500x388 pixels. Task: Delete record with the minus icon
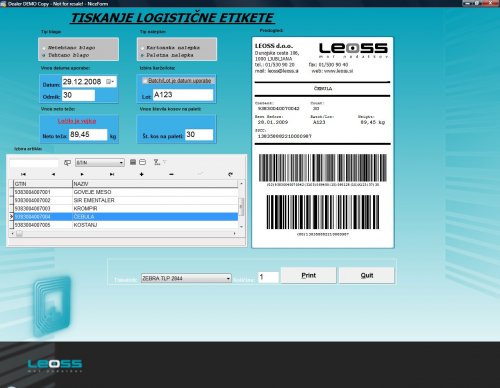click(x=171, y=174)
